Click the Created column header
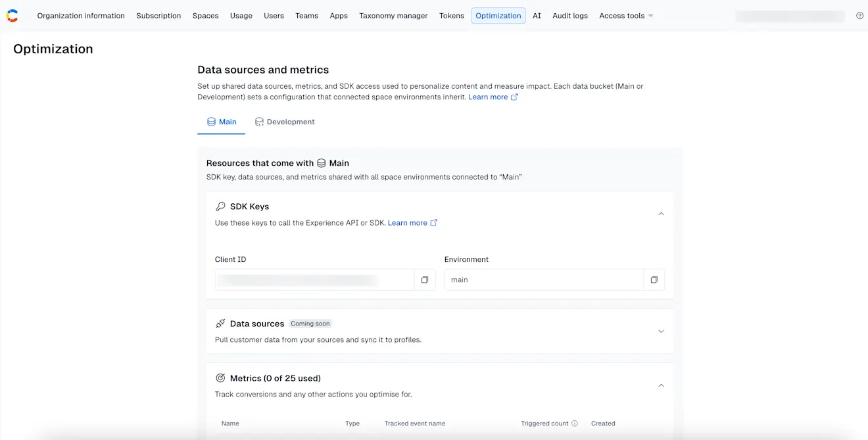Image resolution: width=868 pixels, height=440 pixels. pos(603,424)
